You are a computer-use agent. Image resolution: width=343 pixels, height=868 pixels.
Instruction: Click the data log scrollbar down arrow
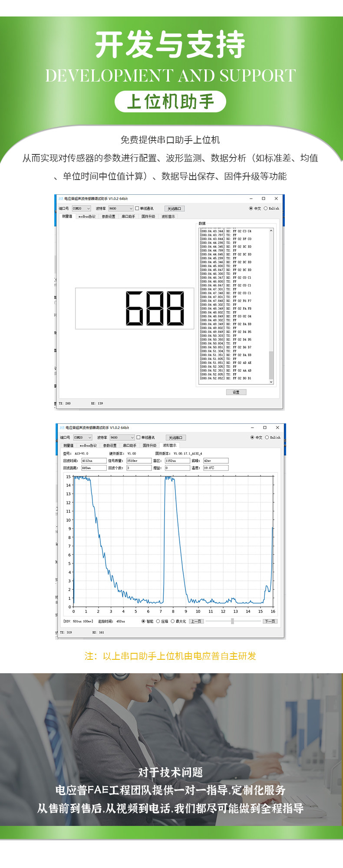point(271,382)
